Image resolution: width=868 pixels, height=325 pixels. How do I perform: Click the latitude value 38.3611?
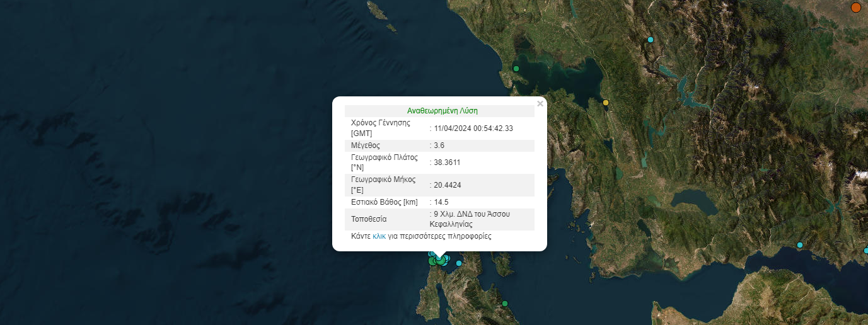tap(447, 162)
